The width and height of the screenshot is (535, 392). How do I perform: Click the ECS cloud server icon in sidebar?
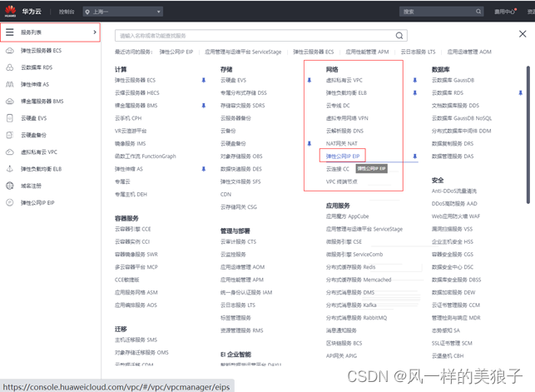coord(10,51)
